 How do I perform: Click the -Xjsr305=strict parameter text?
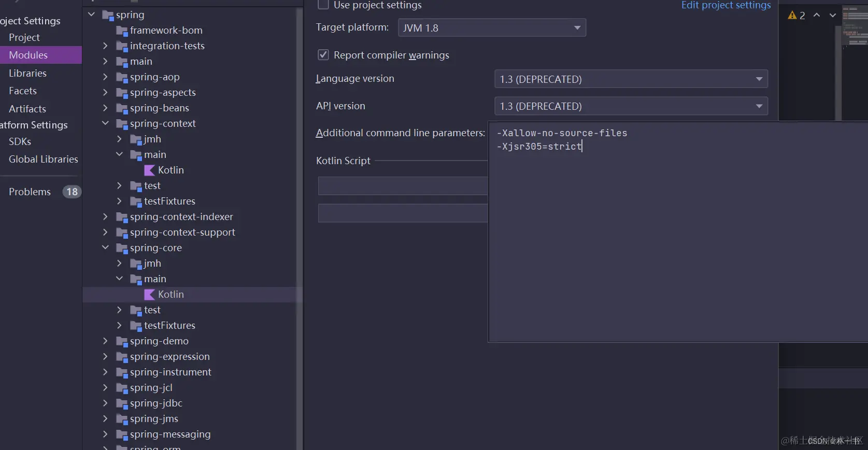[x=539, y=147]
